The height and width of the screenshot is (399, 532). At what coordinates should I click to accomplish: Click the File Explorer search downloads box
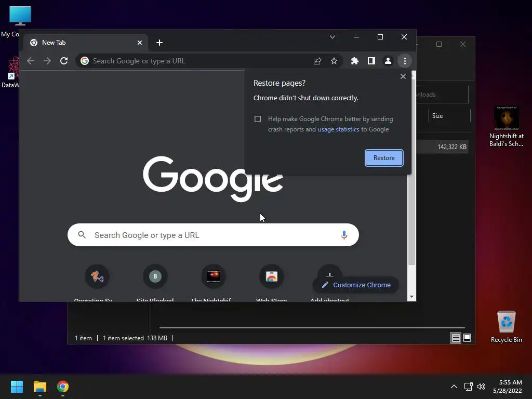(x=443, y=95)
